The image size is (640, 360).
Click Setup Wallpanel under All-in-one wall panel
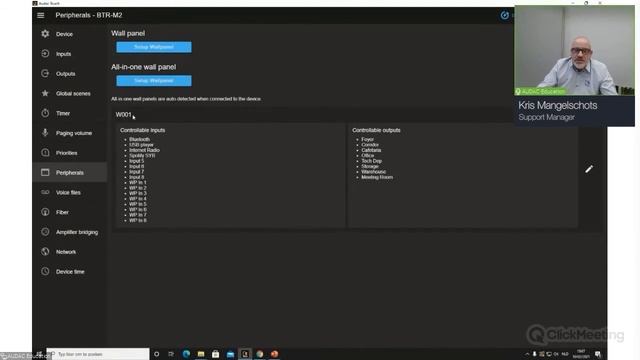point(154,80)
